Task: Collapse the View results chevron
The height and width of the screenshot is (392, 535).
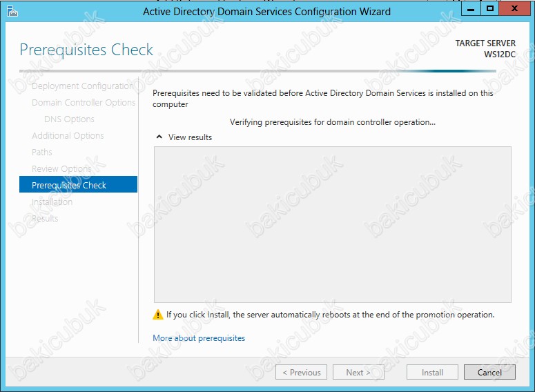Action: point(159,137)
